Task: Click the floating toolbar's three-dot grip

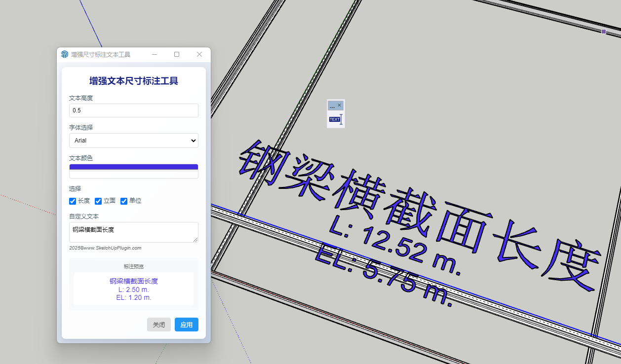Action: (332, 106)
